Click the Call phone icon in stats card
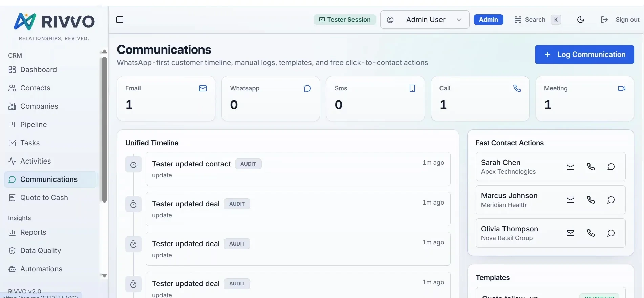Image resolution: width=644 pixels, height=298 pixels. [517, 88]
